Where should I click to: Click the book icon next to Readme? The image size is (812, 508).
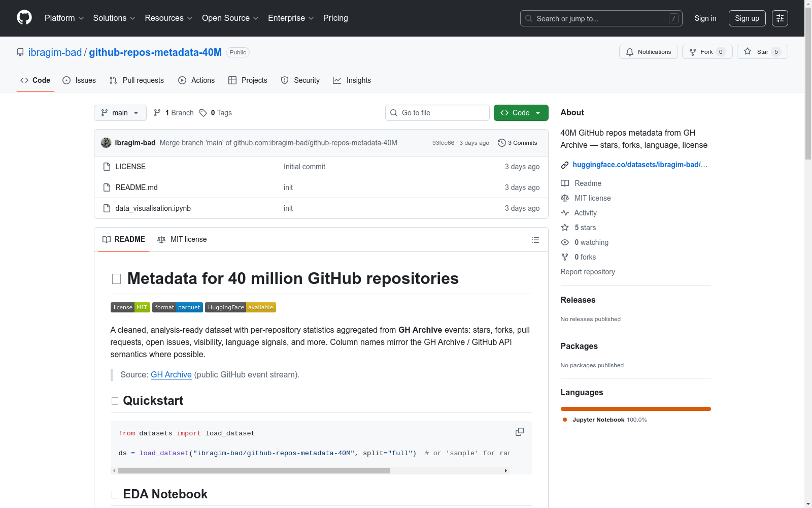[x=565, y=183]
